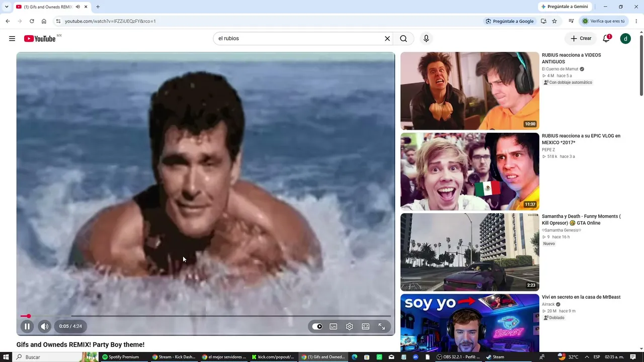Open a new browser tab

[x=98, y=7]
